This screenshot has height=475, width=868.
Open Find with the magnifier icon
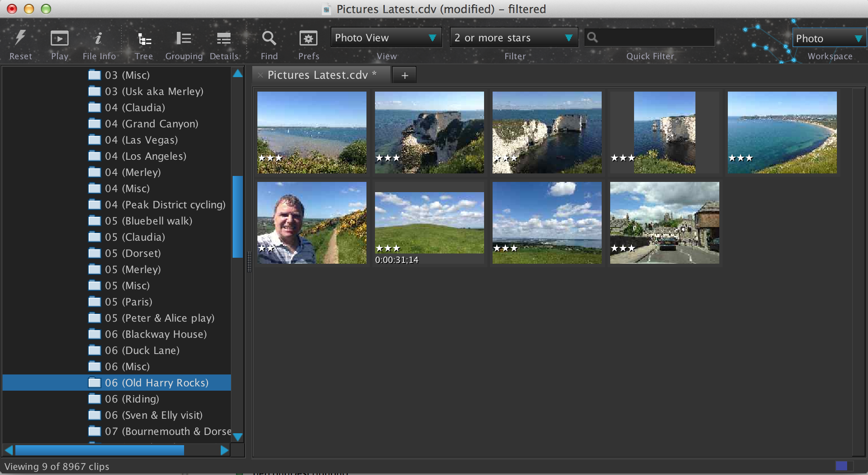pyautogui.click(x=269, y=39)
